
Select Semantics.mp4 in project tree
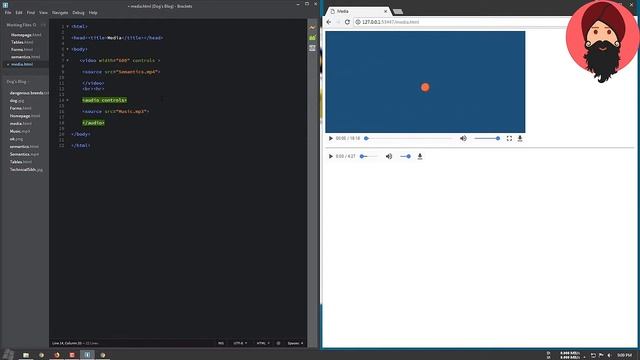(x=24, y=154)
